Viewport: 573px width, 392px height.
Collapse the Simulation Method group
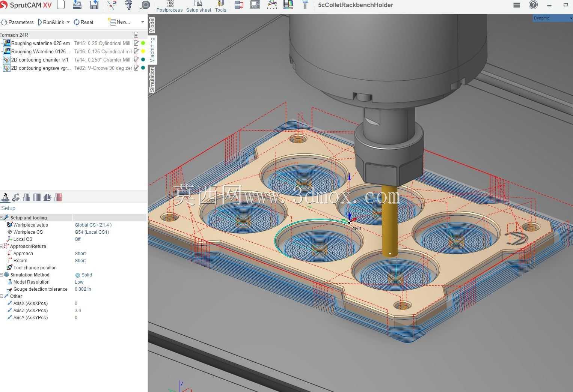(x=2, y=275)
